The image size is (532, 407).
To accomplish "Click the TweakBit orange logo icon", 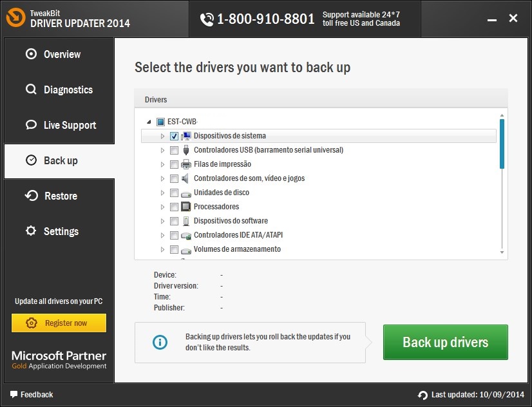I will [x=16, y=17].
